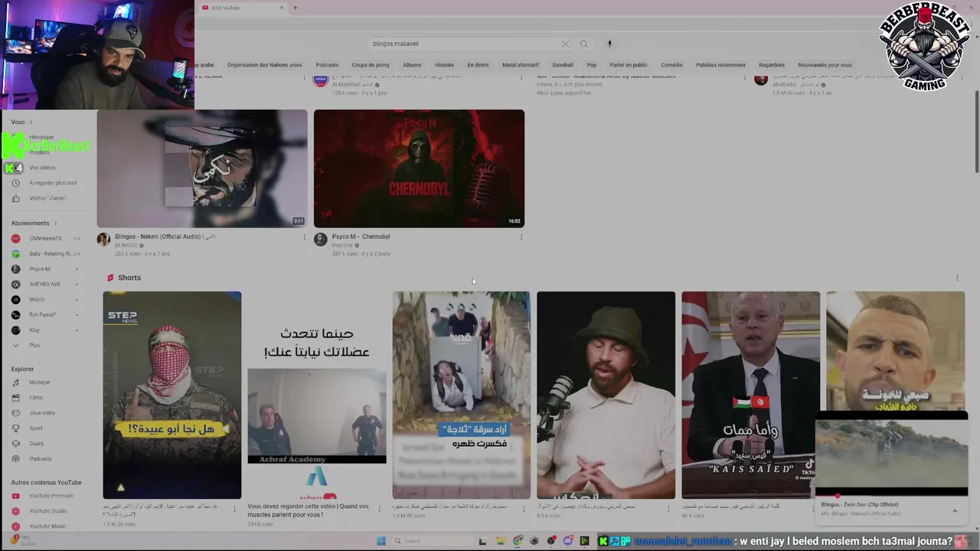Open the Short with man in bucket hat
Screen dimensions: 980x551
(606, 395)
